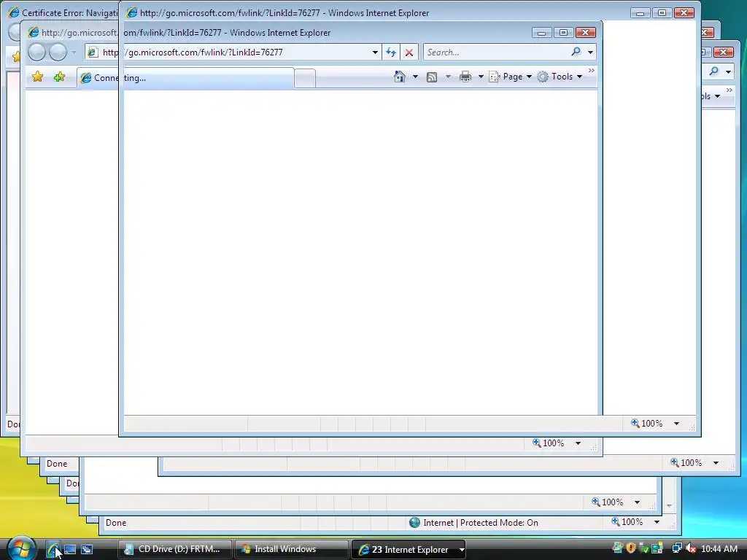Expand command bar overflow chevron beside Tools
This screenshot has width=747, height=560.
point(591,71)
